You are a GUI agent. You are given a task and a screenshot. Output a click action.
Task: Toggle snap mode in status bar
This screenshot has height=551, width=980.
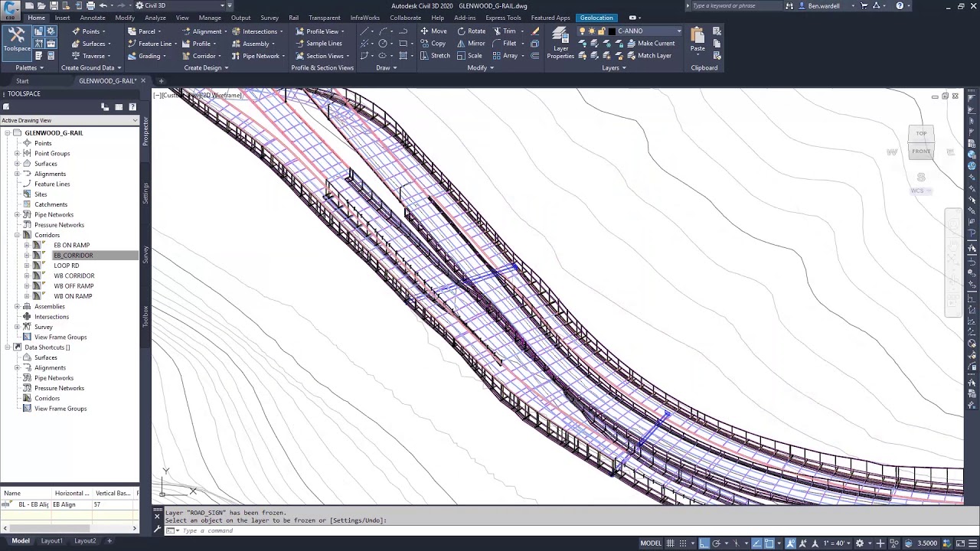pos(684,543)
